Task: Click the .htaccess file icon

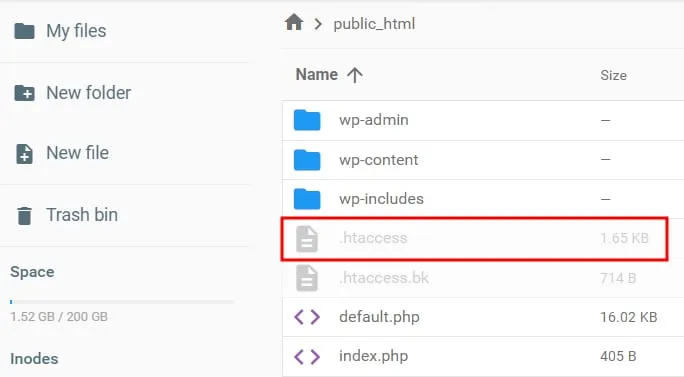Action: coord(307,239)
